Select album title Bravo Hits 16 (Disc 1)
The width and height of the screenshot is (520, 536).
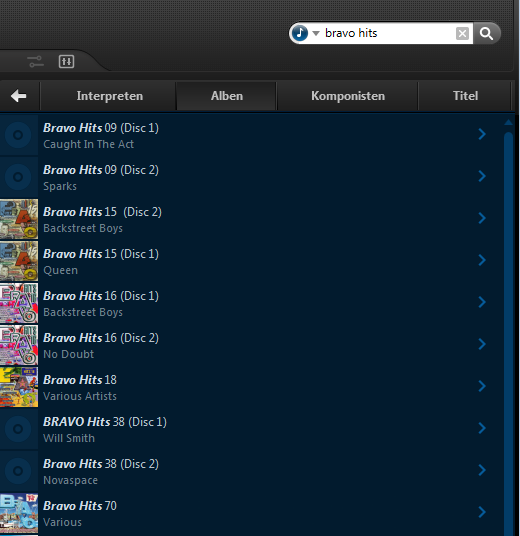[x=101, y=296]
